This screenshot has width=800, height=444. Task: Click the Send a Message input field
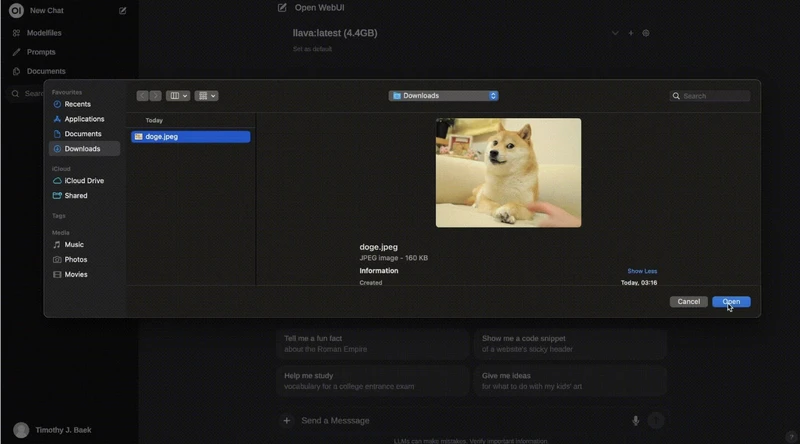click(462, 421)
